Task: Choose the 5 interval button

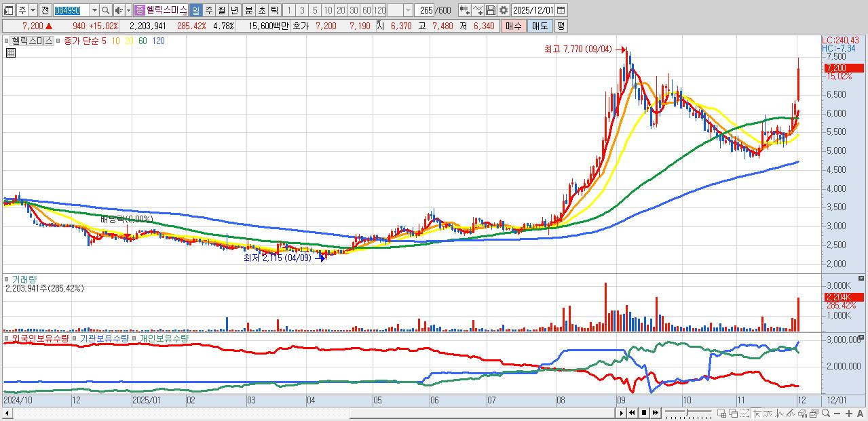Action: click(x=315, y=10)
